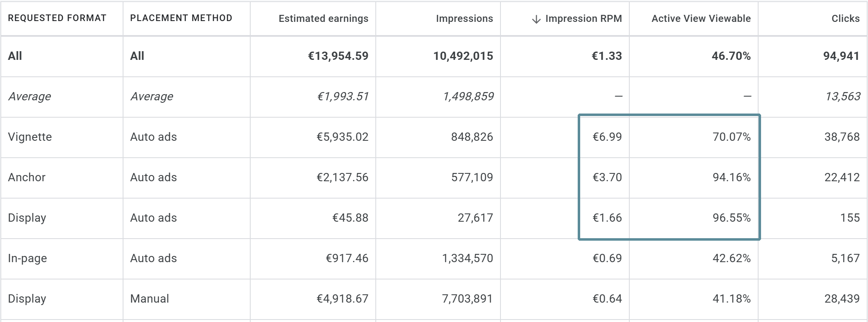Click the Active View Viewable column header
Screen dimensions: 868x322
click(x=700, y=18)
